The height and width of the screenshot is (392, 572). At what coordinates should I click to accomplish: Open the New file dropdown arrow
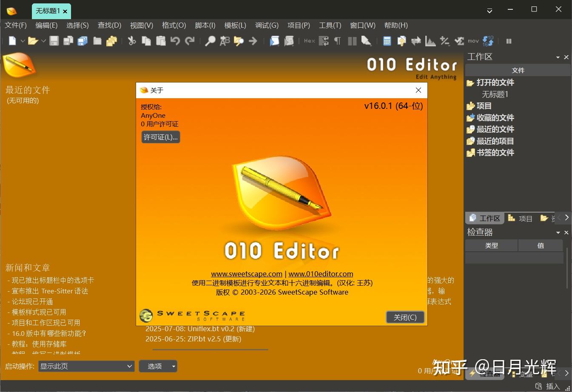point(23,41)
